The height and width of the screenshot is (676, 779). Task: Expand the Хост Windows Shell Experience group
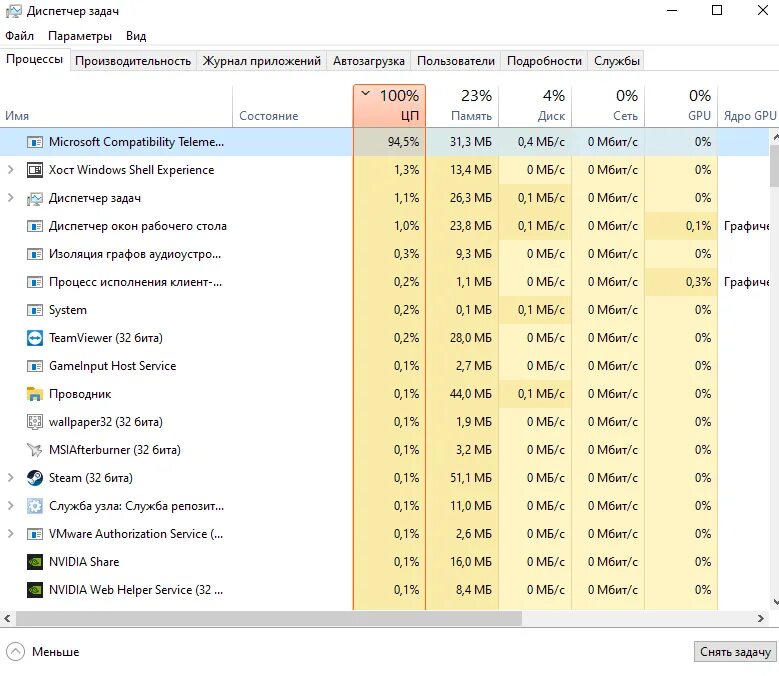pyautogui.click(x=10, y=170)
